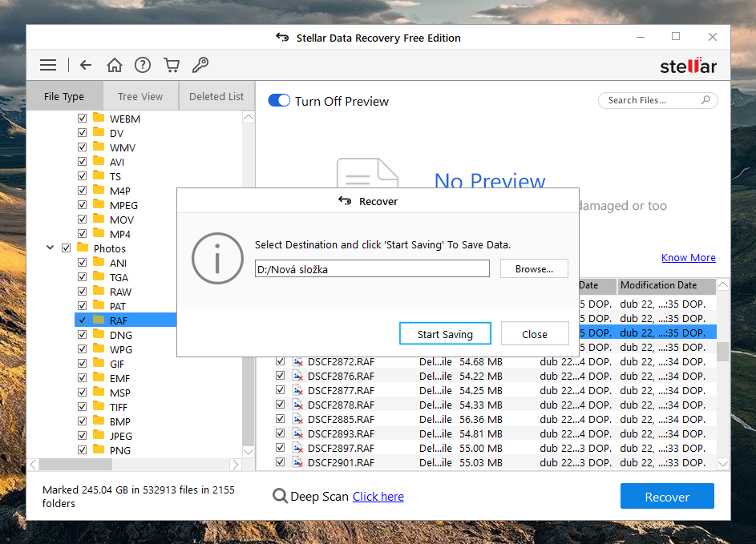Click the file list vertical scrollbar thumb
The height and width of the screenshot is (544, 756).
pyautogui.click(x=723, y=352)
